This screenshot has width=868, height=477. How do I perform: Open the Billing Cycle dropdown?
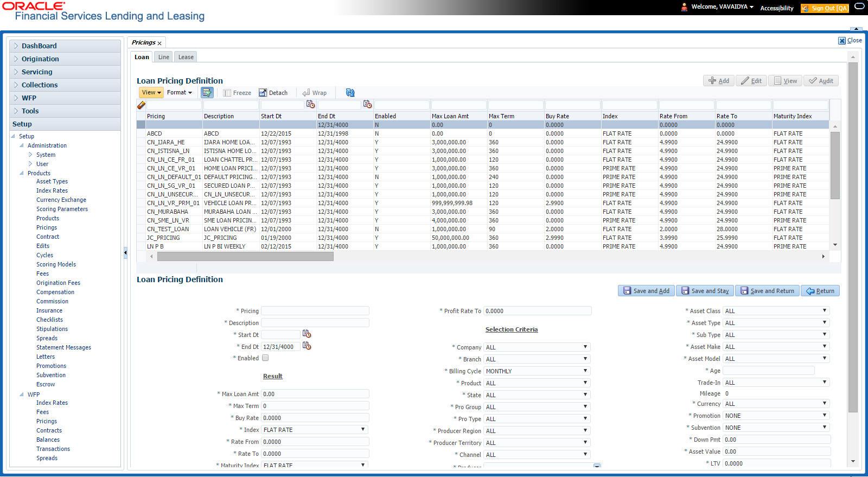click(x=537, y=371)
